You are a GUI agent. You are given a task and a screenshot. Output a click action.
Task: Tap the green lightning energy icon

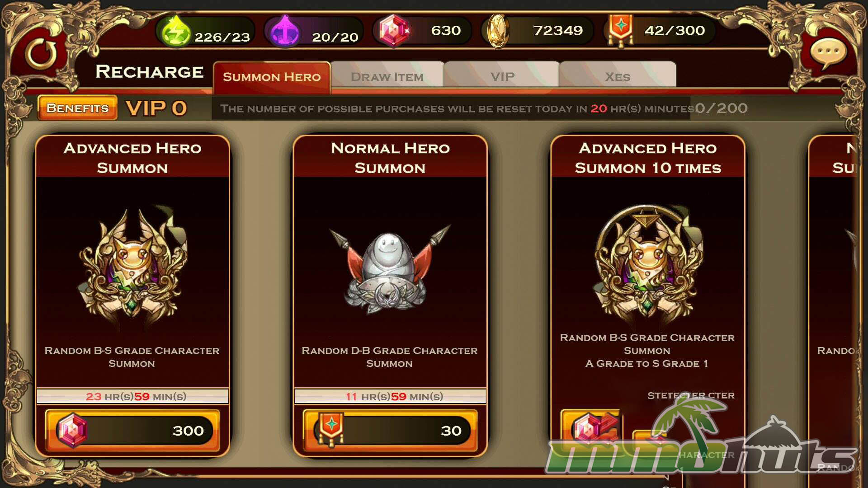176,31
